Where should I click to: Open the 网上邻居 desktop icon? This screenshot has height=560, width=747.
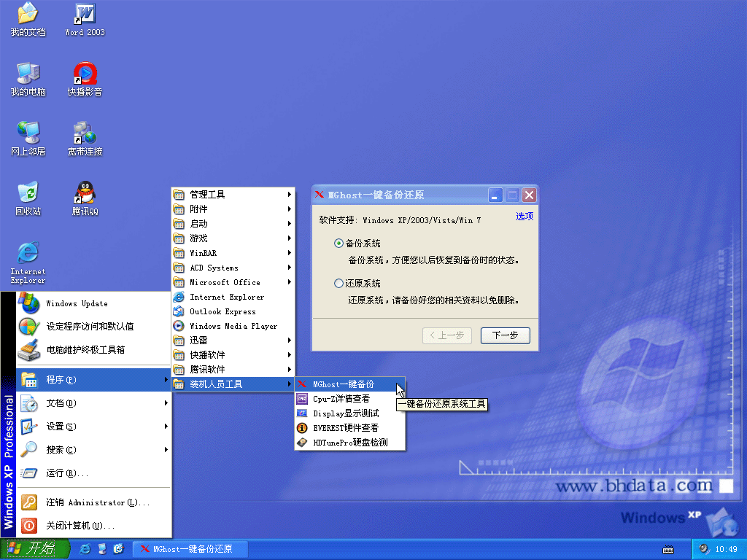click(28, 138)
